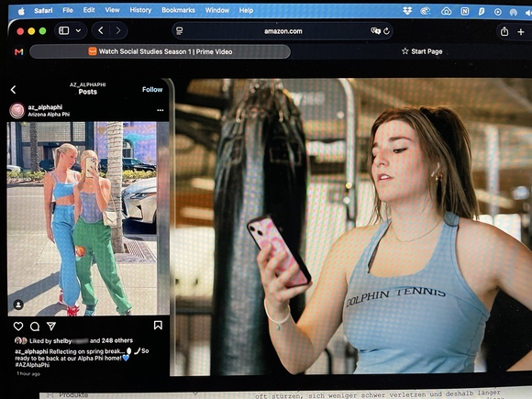Image resolution: width=532 pixels, height=399 pixels.
Task: Open new tab with plus icon
Action: [x=521, y=31]
